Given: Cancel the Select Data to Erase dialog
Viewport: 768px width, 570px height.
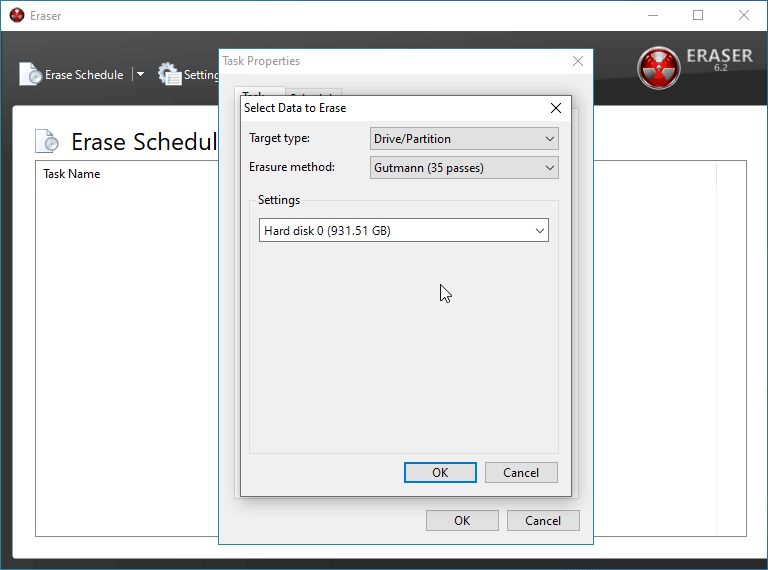Looking at the screenshot, I should 521,473.
